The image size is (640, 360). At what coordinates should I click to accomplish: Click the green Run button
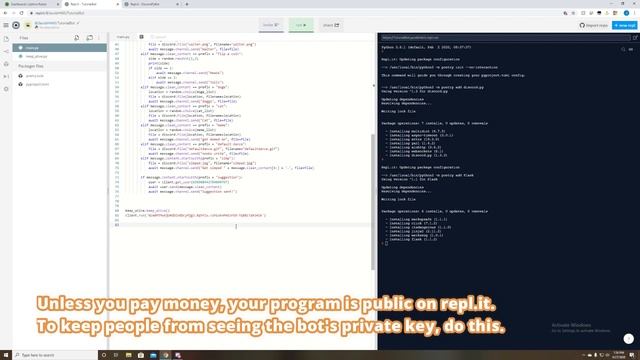pyautogui.click(x=301, y=25)
